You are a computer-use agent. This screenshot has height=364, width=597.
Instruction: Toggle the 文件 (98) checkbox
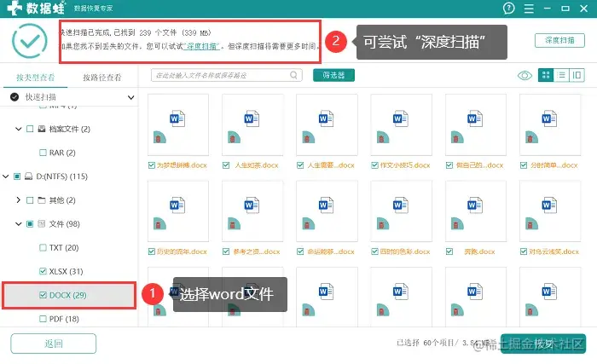[30, 224]
